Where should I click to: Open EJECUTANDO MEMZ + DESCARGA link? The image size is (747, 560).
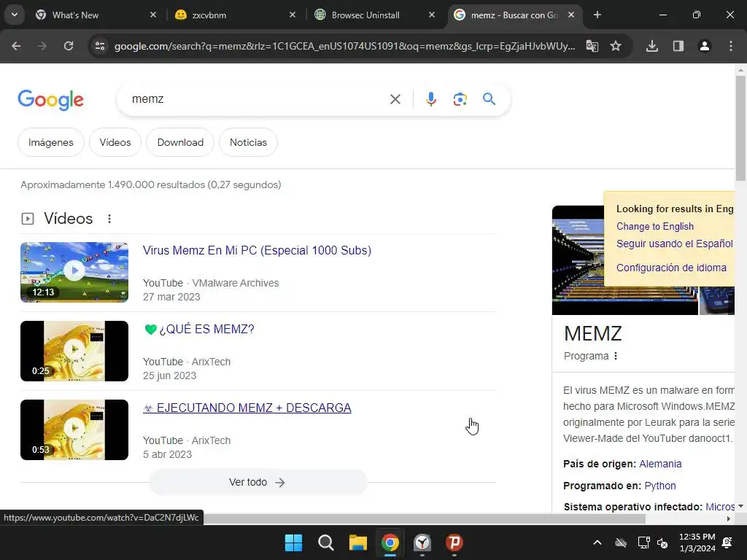pos(247,408)
